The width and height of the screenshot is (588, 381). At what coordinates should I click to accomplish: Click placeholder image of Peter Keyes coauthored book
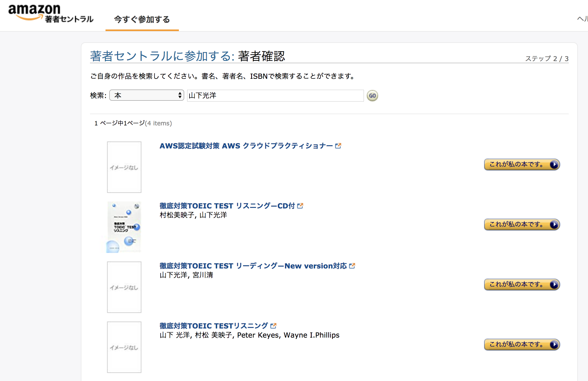[x=124, y=347]
